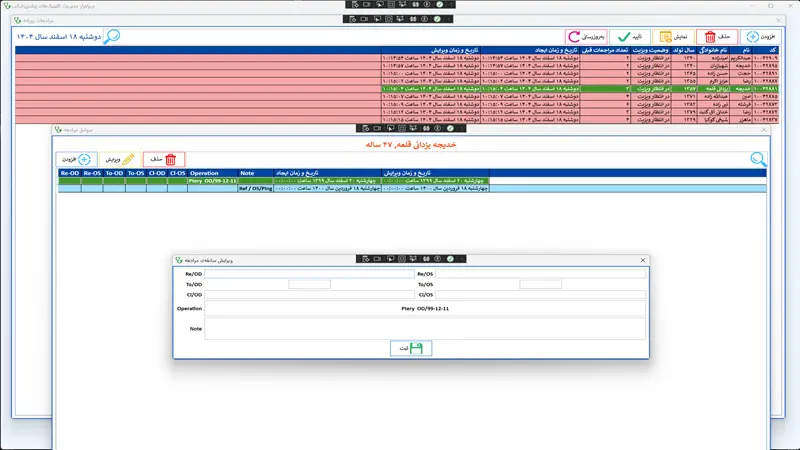Click the Cl-OD column header in history table

(157, 173)
